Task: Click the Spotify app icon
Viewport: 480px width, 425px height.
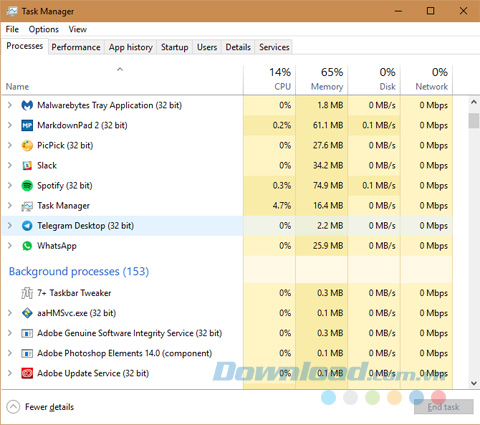Action: point(27,186)
